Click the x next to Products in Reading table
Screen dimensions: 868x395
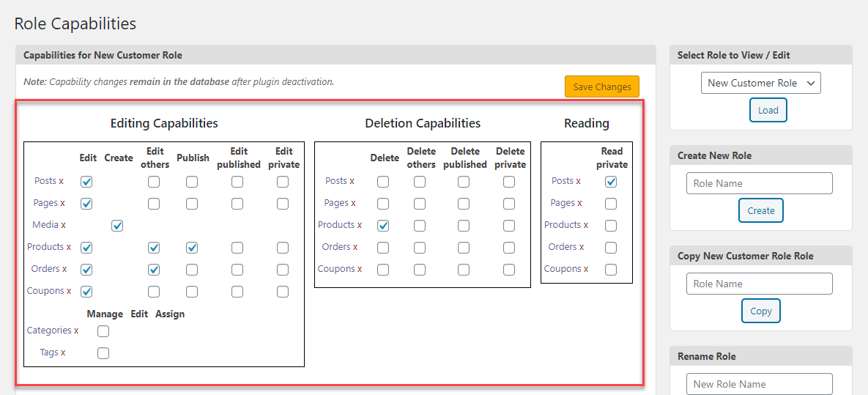[586, 225]
